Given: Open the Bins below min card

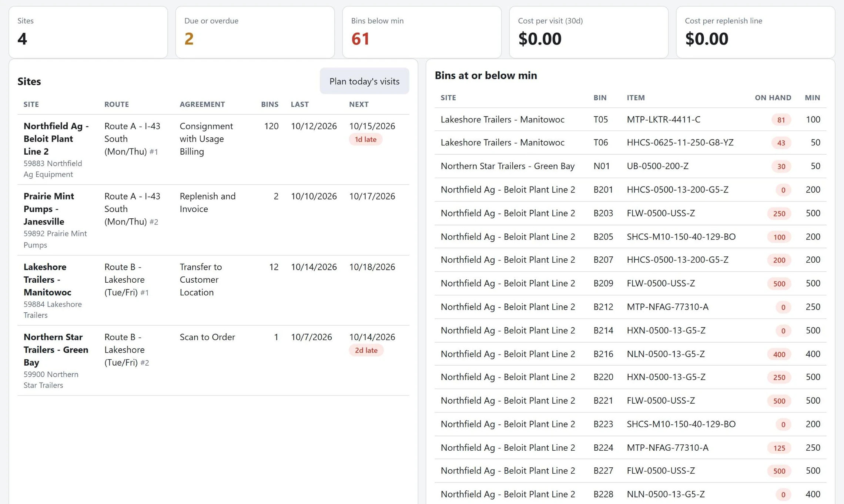Looking at the screenshot, I should click(422, 32).
